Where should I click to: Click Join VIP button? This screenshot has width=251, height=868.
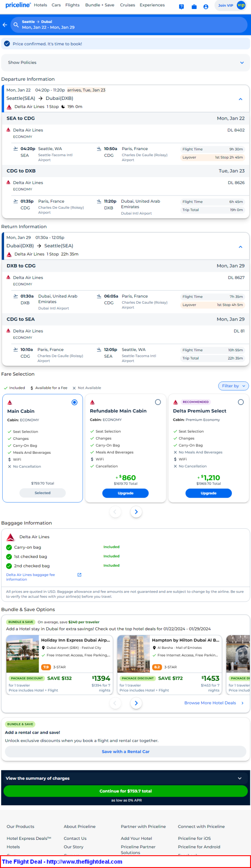tap(230, 5)
